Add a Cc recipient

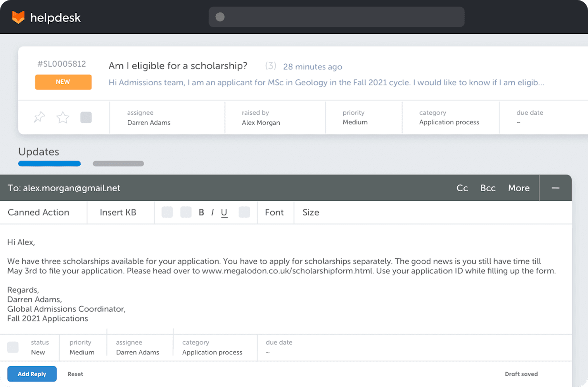pos(462,188)
